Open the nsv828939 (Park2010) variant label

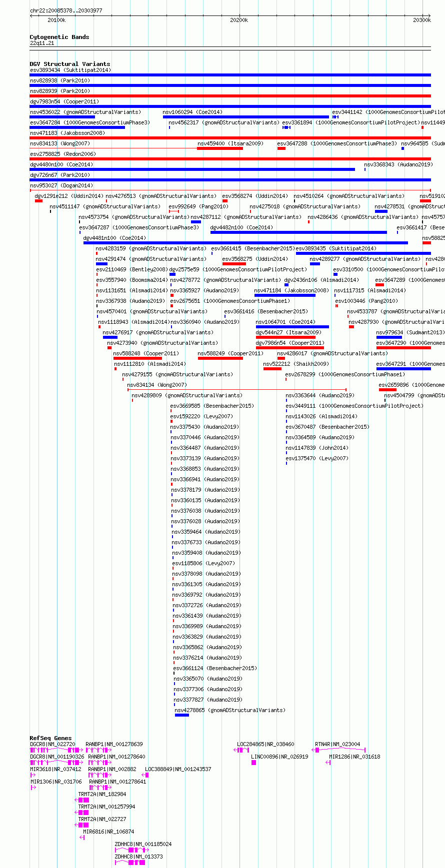60,91
